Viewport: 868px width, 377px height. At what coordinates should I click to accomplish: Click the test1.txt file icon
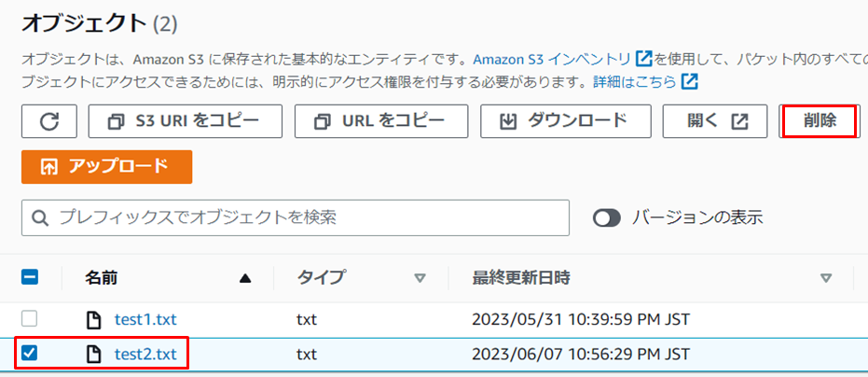coord(93,320)
